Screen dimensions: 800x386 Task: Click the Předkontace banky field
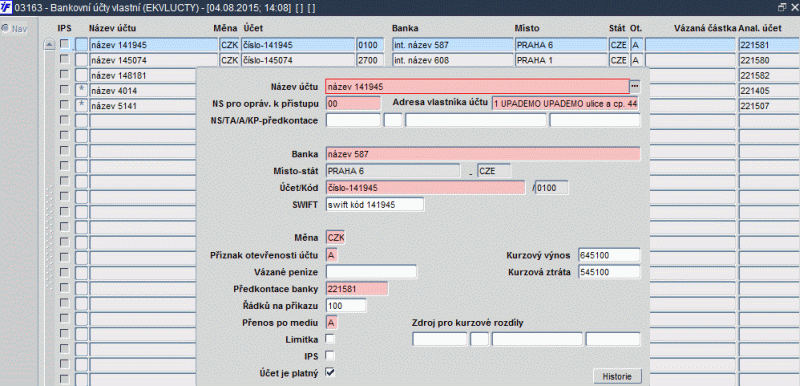coord(357,289)
